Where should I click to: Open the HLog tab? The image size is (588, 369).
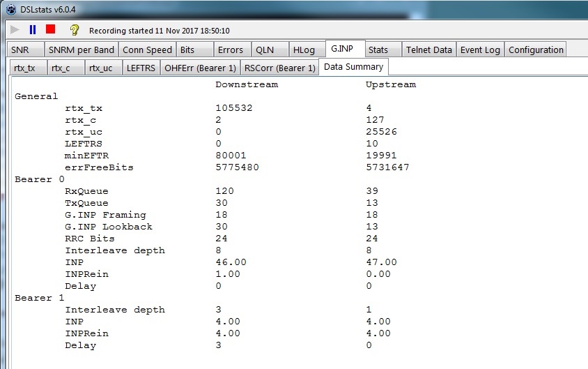(x=307, y=50)
